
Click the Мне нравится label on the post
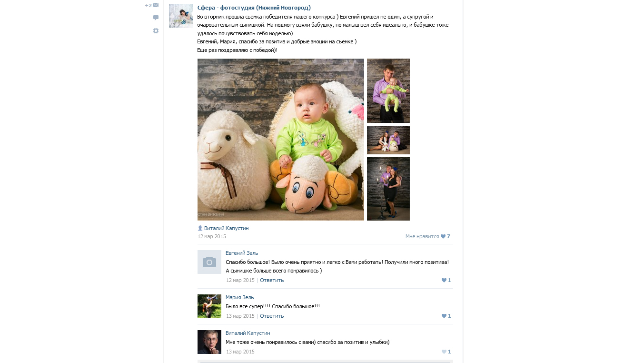click(x=422, y=236)
